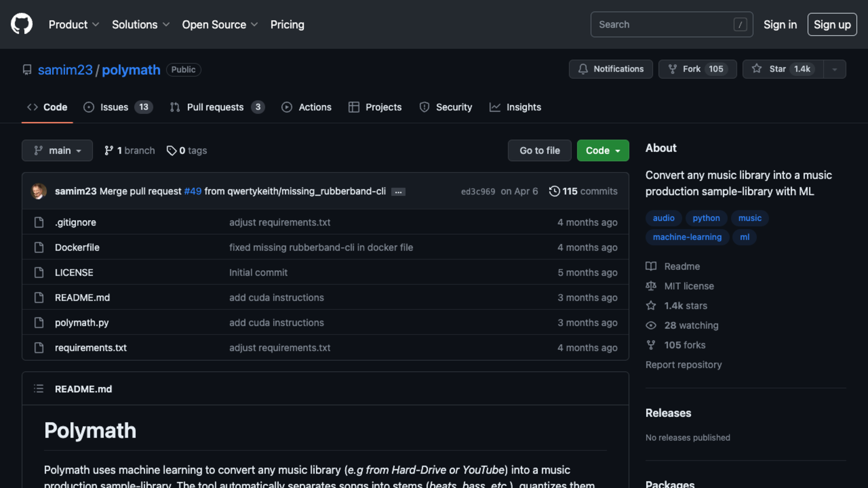Click the file icon next to .gitignore

[39, 222]
